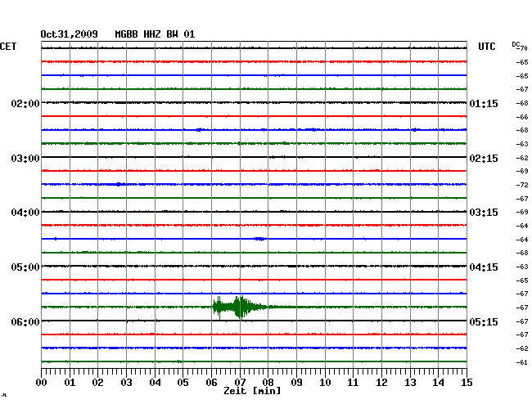532x404 pixels.
Task: Click minute axis tick label 12
Action: pos(381,382)
